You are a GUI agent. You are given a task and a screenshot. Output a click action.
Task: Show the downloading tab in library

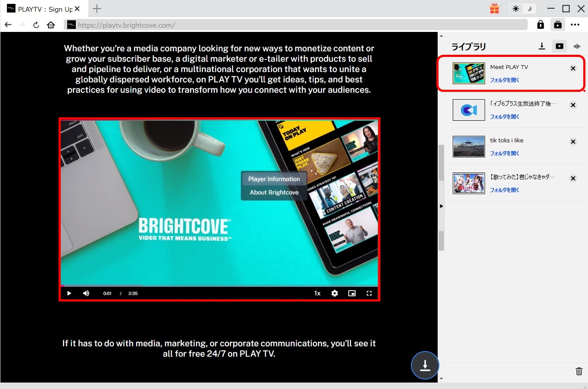coord(542,46)
